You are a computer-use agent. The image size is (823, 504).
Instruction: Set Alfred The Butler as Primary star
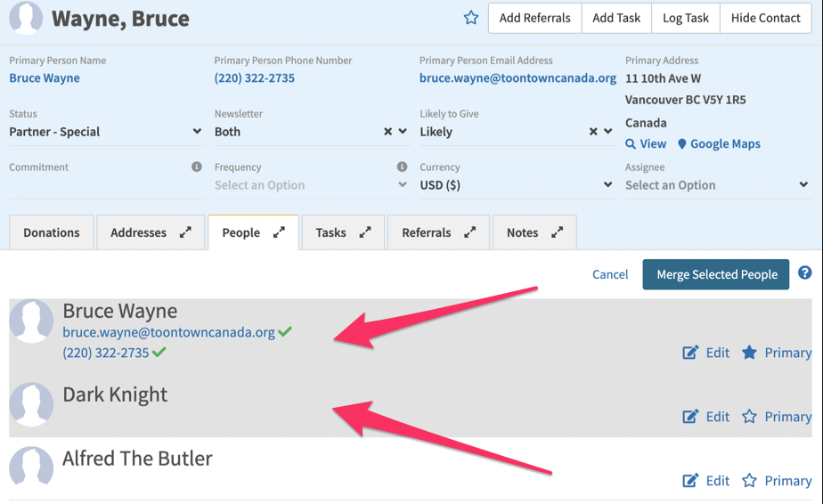coord(749,481)
